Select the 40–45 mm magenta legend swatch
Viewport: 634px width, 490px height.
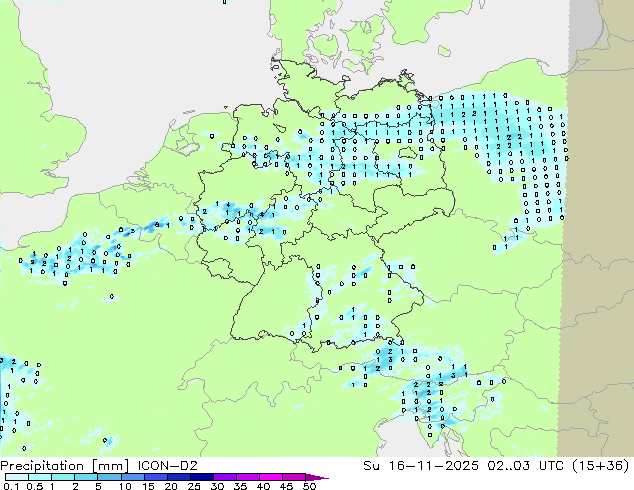(271, 477)
